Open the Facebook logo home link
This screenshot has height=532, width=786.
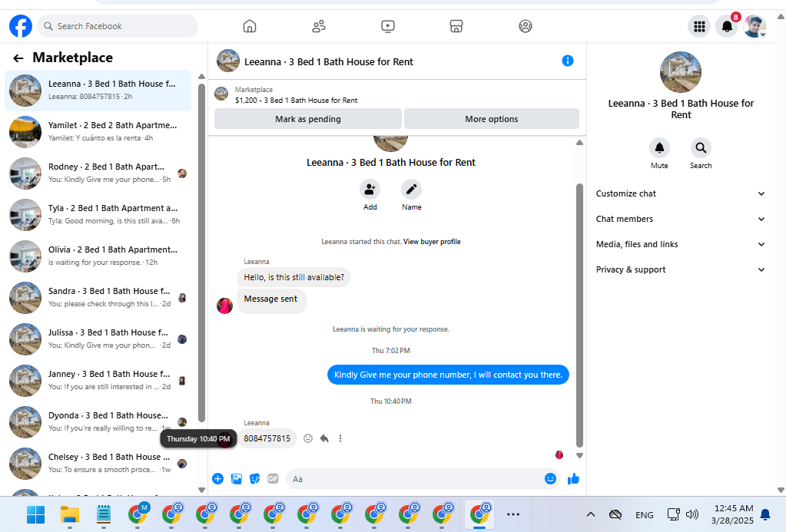click(21, 26)
